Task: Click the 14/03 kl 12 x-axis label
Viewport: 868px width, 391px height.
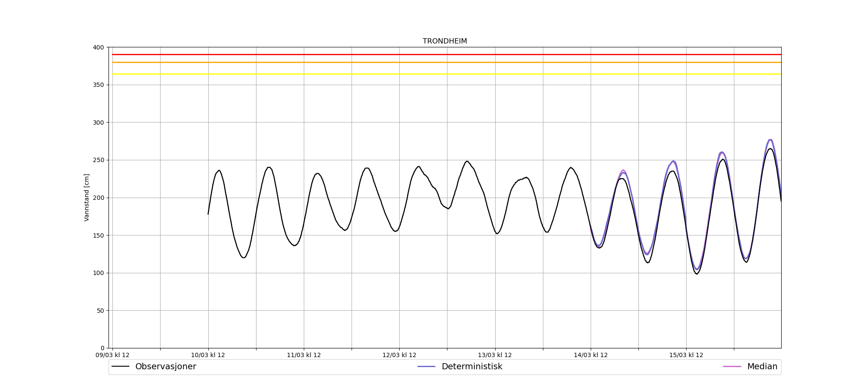Action: [591, 355]
